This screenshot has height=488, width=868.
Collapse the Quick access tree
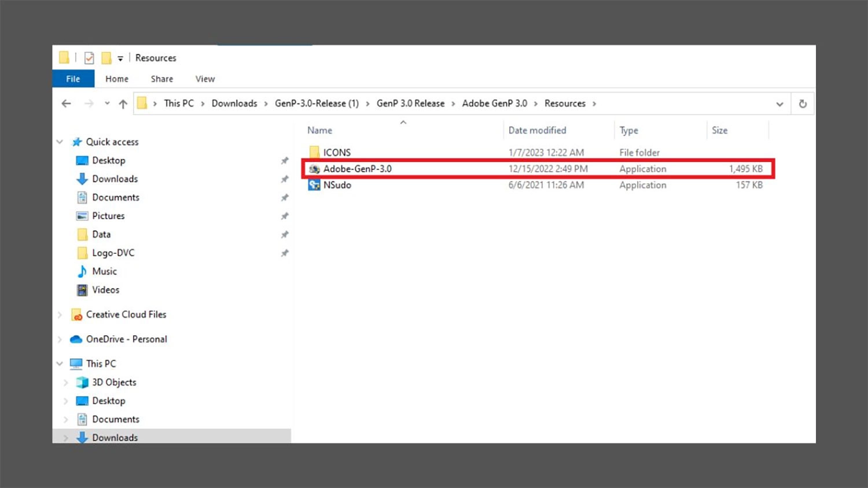(x=60, y=142)
